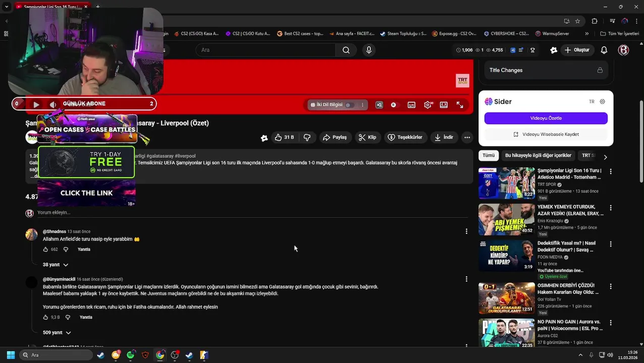Open YEMEK YEMEYE OTURDUK video title
Image resolution: width=644 pixels, height=363 pixels.
[x=570, y=210]
